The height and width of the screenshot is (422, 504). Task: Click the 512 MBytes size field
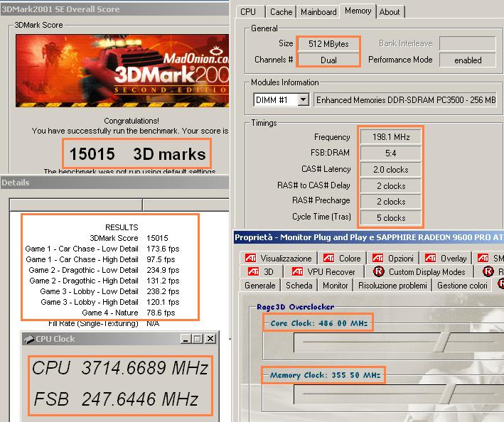[x=328, y=44]
